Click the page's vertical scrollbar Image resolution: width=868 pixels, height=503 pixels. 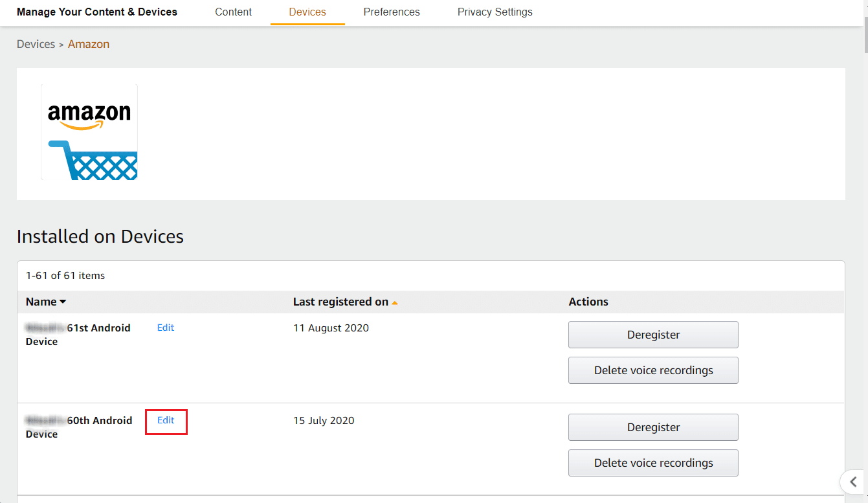tap(865, 26)
